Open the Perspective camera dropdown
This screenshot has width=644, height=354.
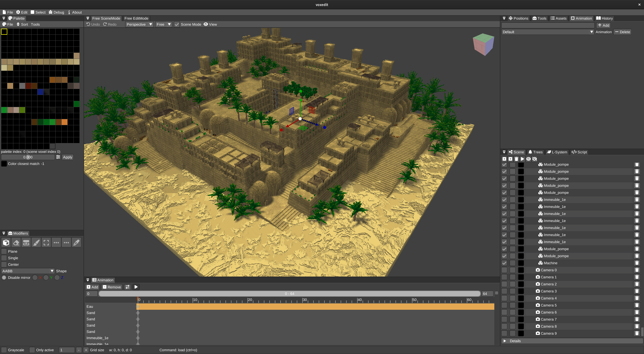[139, 24]
